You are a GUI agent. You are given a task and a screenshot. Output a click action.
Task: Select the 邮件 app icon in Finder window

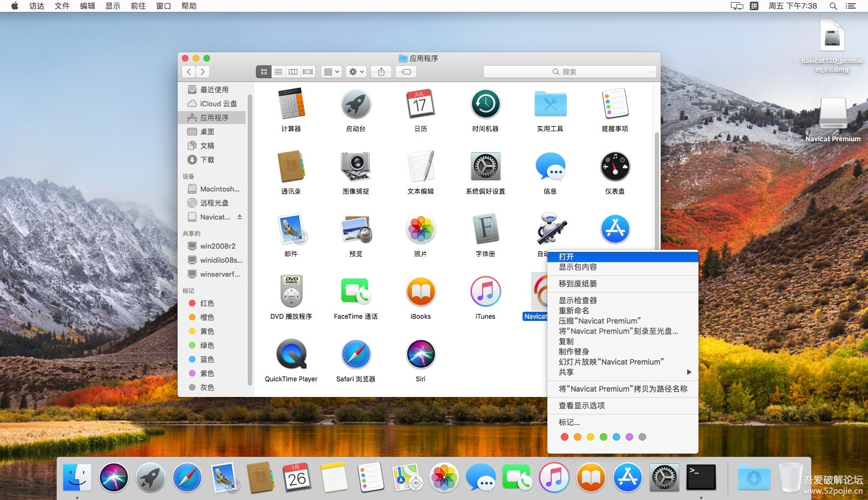(291, 229)
